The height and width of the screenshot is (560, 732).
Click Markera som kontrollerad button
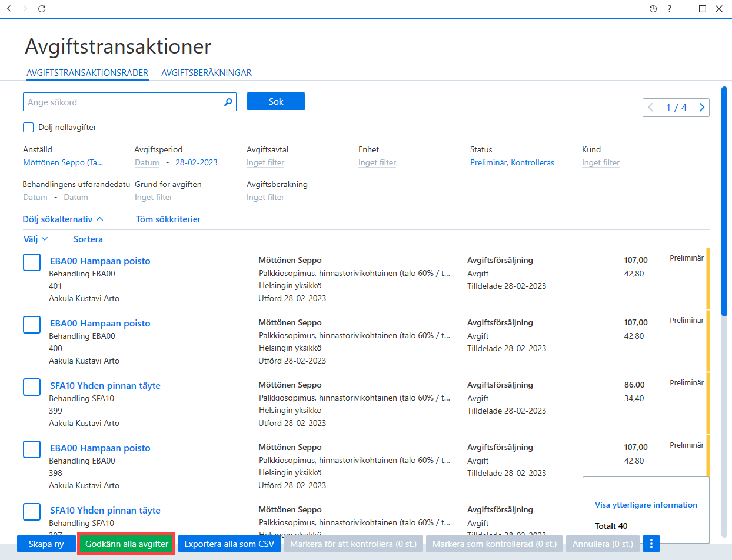[x=495, y=544]
